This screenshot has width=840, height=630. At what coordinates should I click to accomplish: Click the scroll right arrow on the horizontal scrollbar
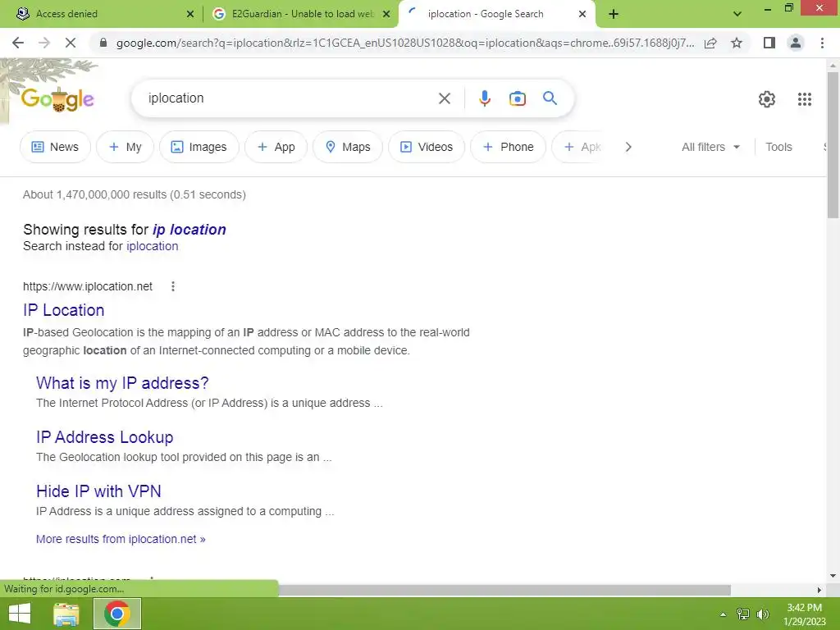click(819, 590)
